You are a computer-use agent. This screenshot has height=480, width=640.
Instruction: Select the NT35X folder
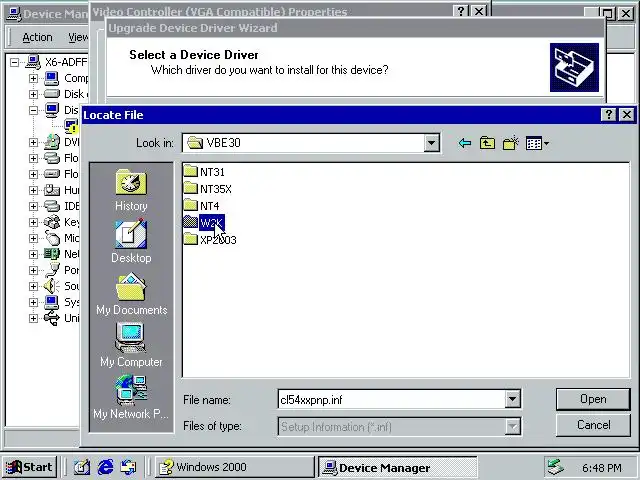[x=207, y=189]
